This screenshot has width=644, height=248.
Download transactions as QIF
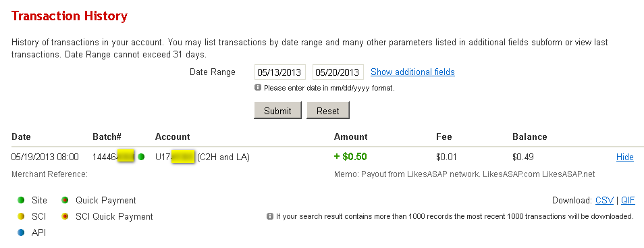[x=628, y=200]
